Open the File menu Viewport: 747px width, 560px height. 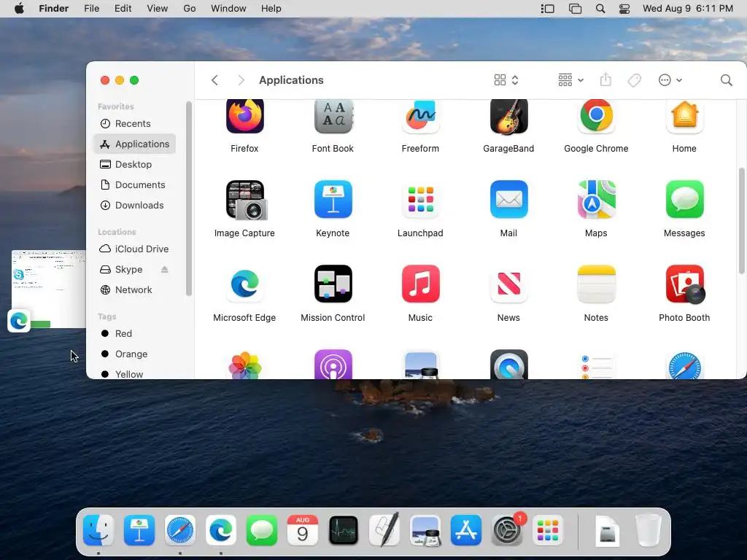[91, 9]
